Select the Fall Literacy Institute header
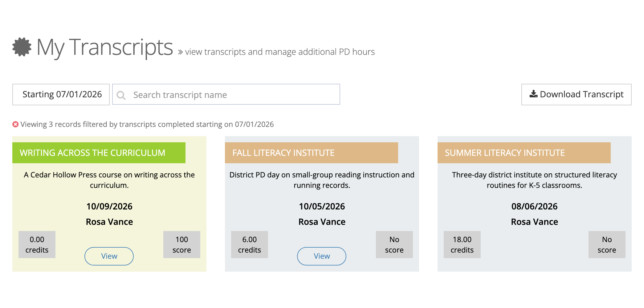The height and width of the screenshot is (308, 644). pos(312,153)
